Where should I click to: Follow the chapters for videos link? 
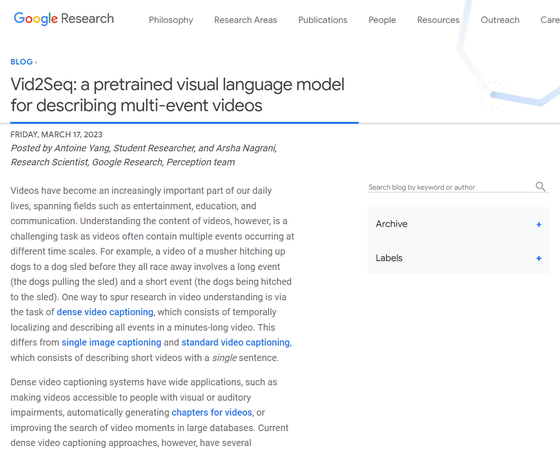coord(212,412)
